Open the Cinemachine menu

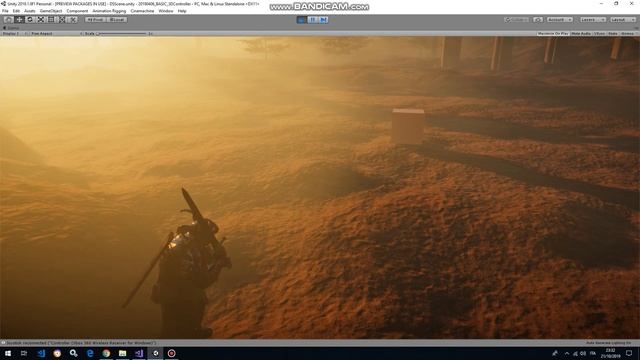tap(142, 11)
